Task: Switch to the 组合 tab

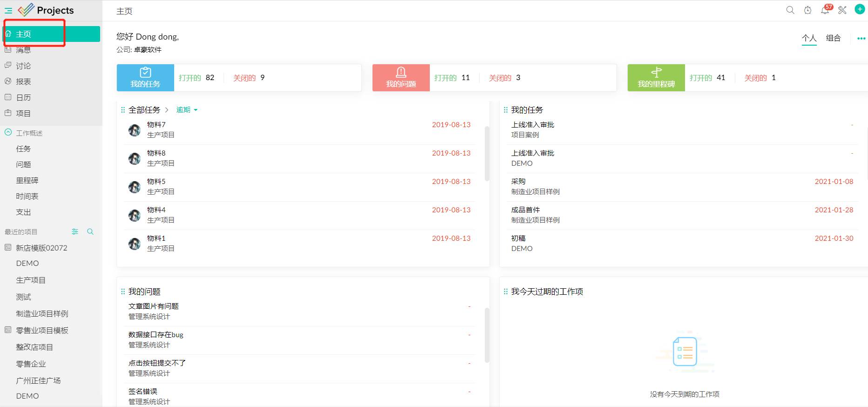Action: [x=833, y=38]
